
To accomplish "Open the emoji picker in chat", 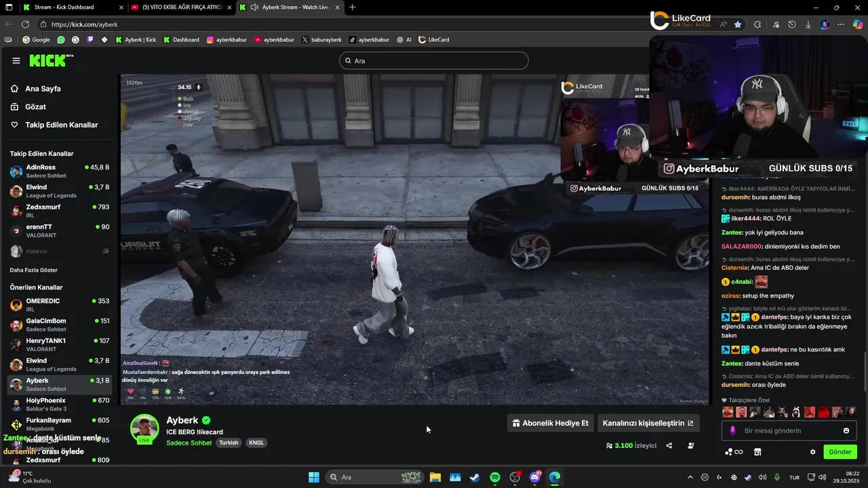I will 846,430.
